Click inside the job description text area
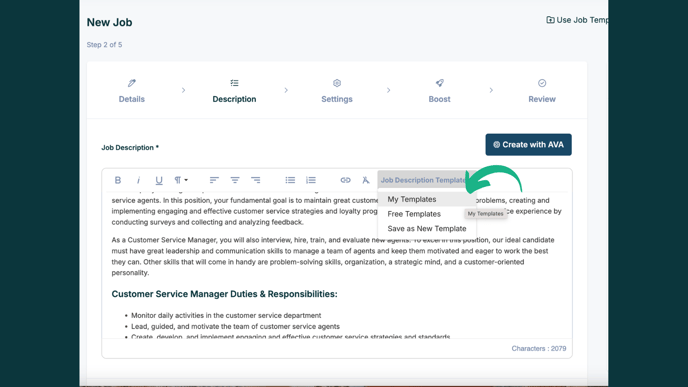 click(x=337, y=265)
